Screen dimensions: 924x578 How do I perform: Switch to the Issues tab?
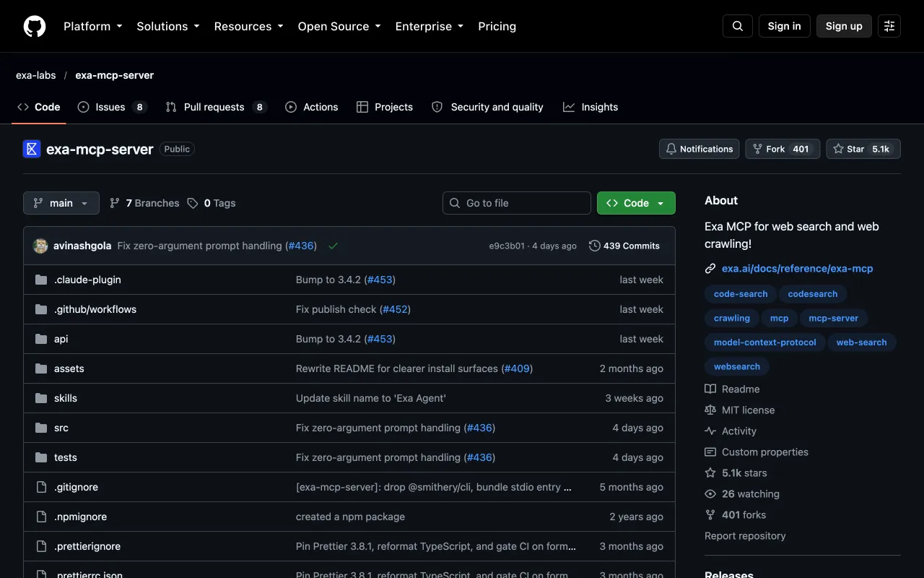click(112, 107)
